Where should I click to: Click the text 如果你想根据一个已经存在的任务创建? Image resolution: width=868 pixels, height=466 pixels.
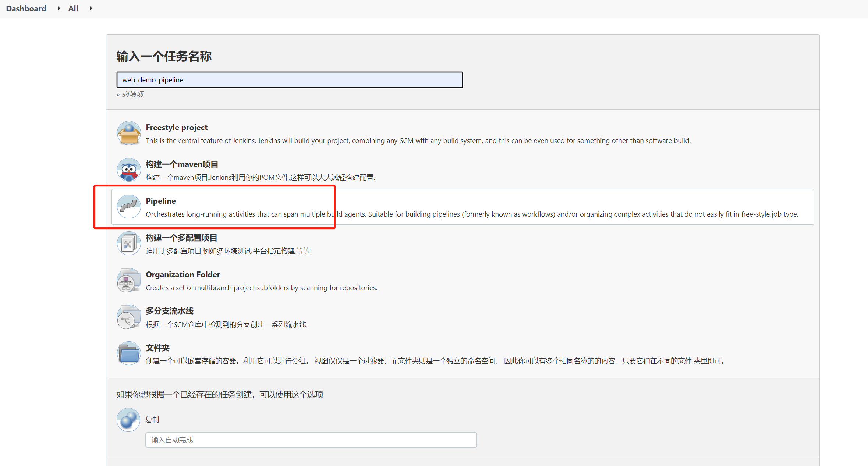[x=220, y=395]
